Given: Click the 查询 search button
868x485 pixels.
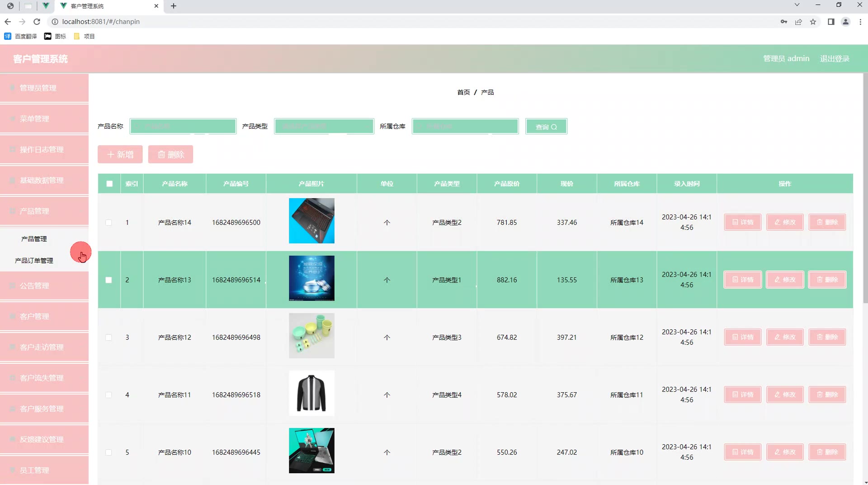Looking at the screenshot, I should 546,127.
